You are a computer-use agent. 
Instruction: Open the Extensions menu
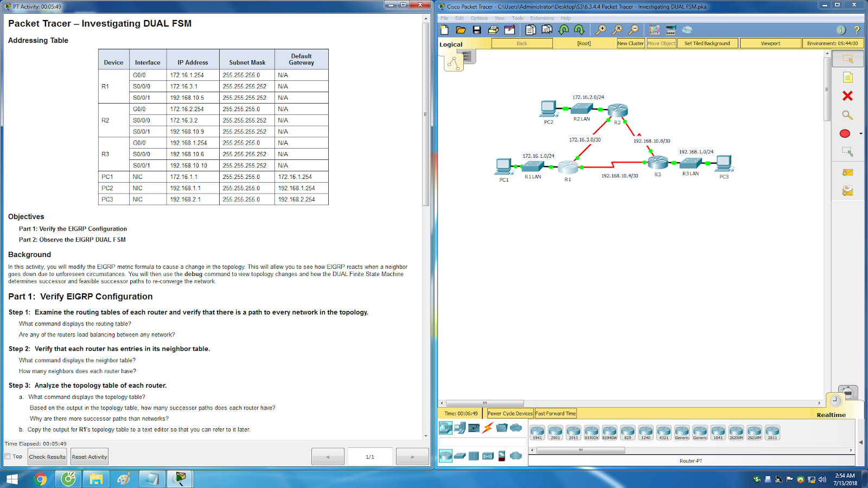pyautogui.click(x=542, y=18)
